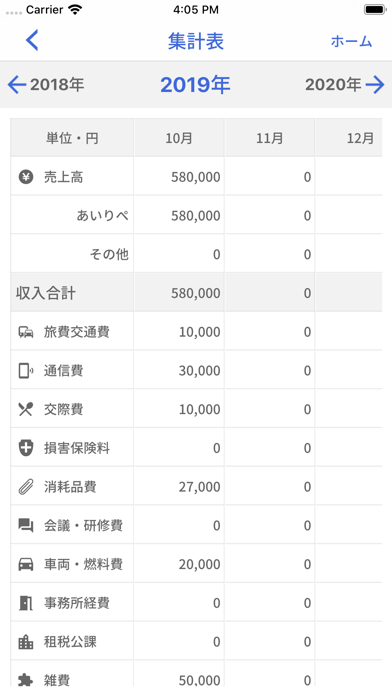Tap the paperclip icon for 消耗品費
This screenshot has width=392, height=696.
point(26,487)
